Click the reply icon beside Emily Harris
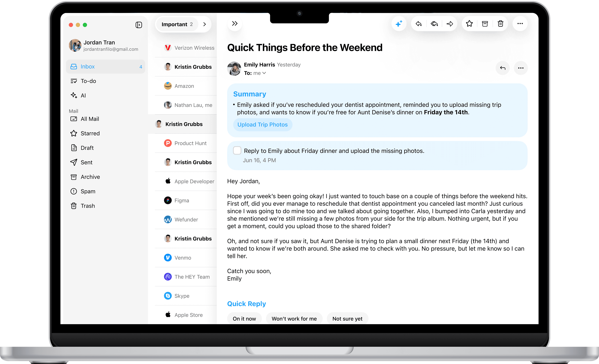 502,68
